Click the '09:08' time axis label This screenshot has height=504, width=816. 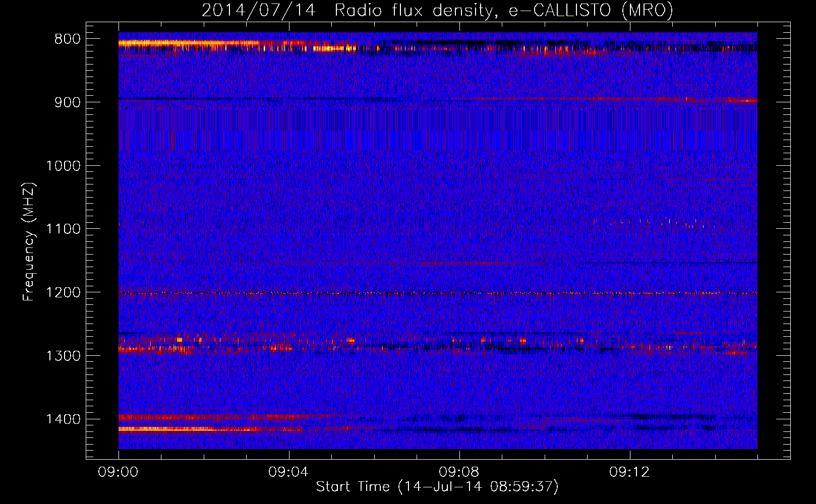(459, 472)
